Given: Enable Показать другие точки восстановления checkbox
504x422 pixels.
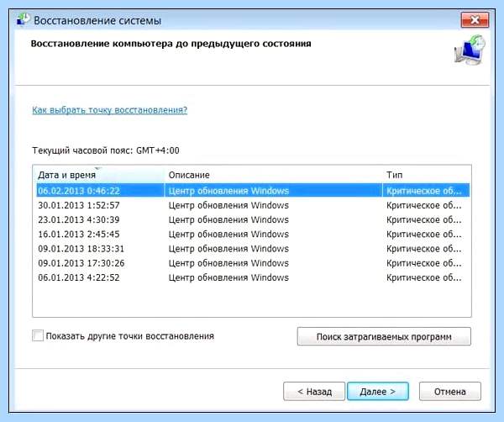Looking at the screenshot, I should click(38, 335).
